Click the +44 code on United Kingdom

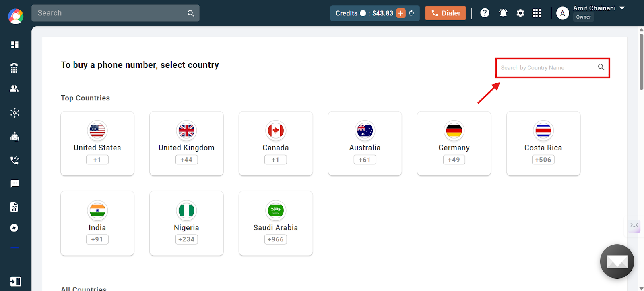pyautogui.click(x=186, y=160)
